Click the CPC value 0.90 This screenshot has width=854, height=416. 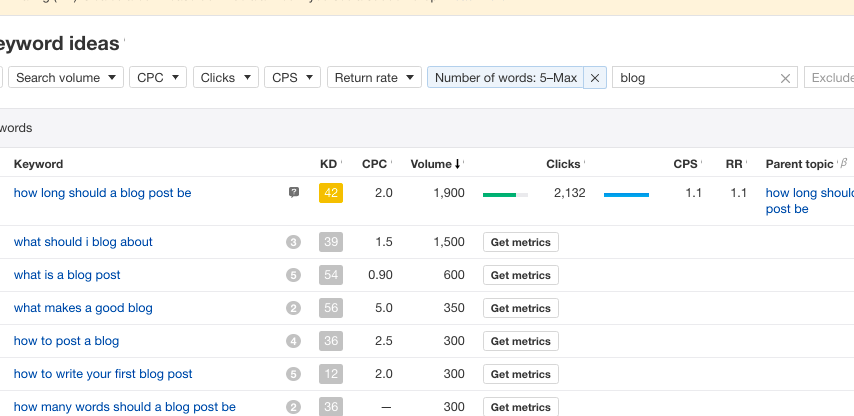[x=380, y=275]
